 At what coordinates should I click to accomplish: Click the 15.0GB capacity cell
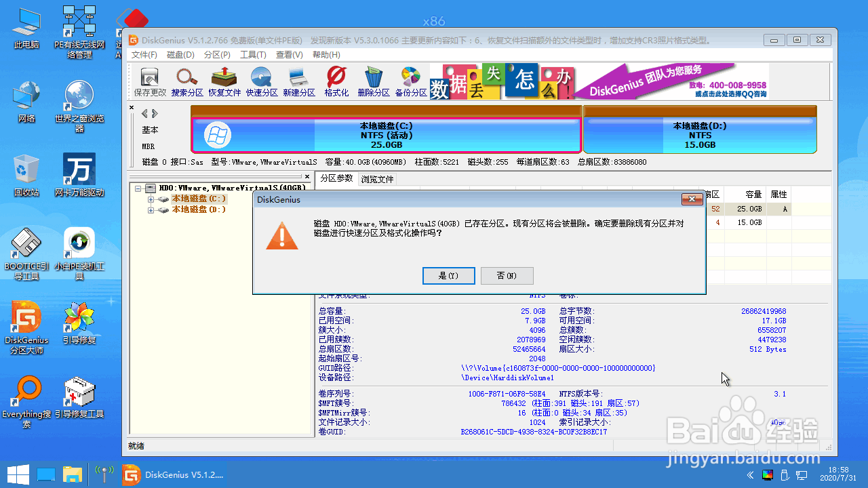749,222
